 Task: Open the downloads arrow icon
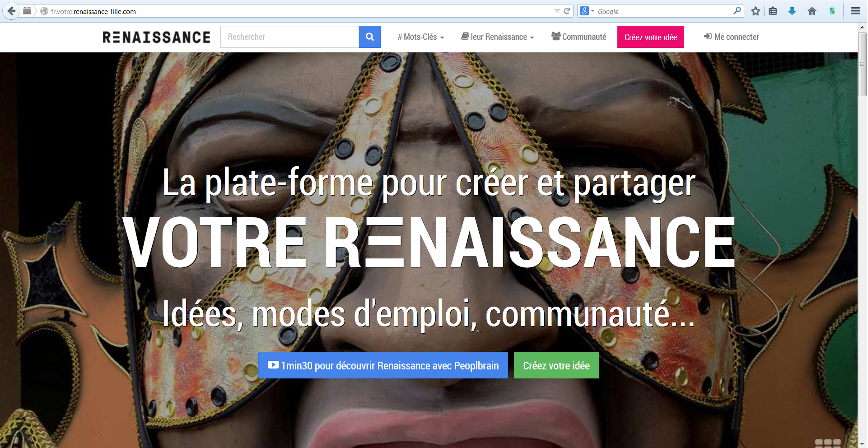[792, 11]
